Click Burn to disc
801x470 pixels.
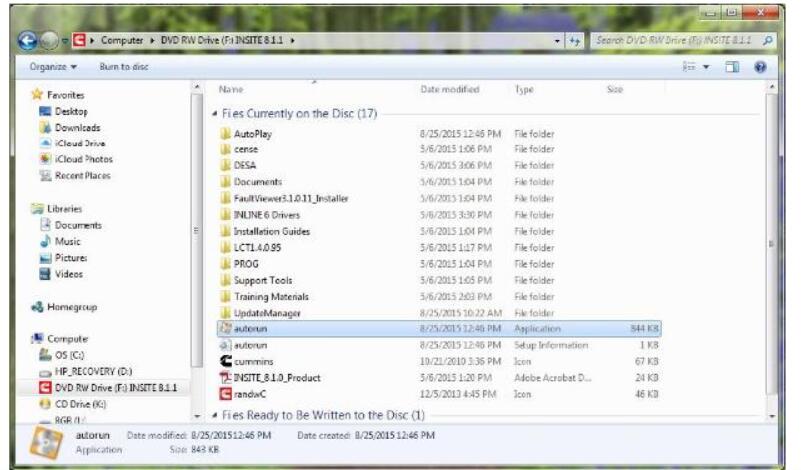point(124,66)
